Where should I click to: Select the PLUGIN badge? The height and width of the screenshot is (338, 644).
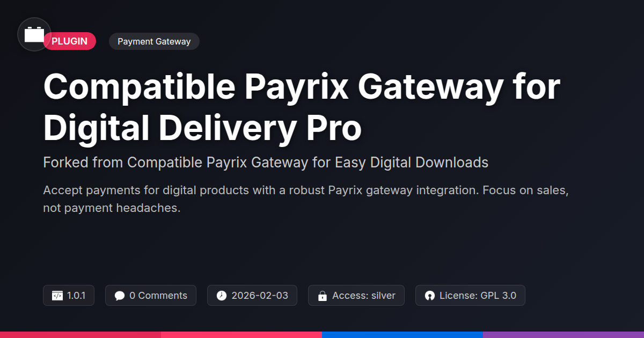(x=70, y=41)
